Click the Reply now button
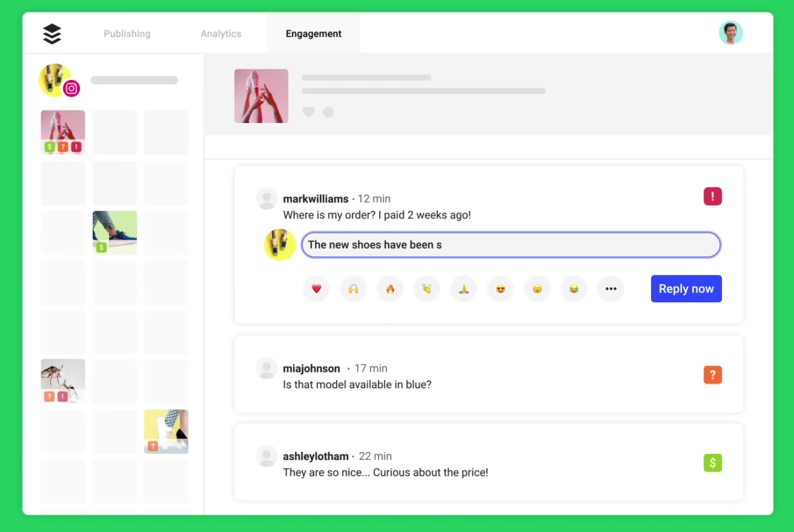 [686, 289]
